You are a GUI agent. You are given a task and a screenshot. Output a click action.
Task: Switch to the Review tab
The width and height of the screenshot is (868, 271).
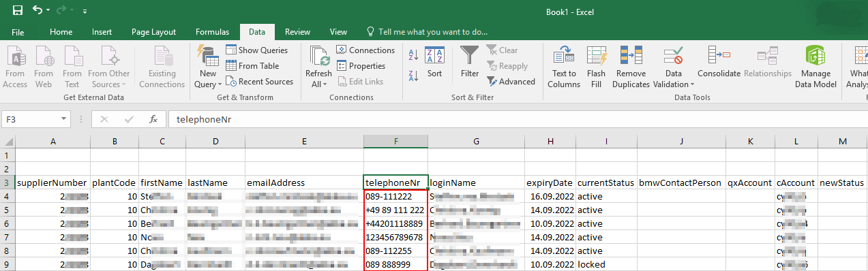click(x=297, y=32)
